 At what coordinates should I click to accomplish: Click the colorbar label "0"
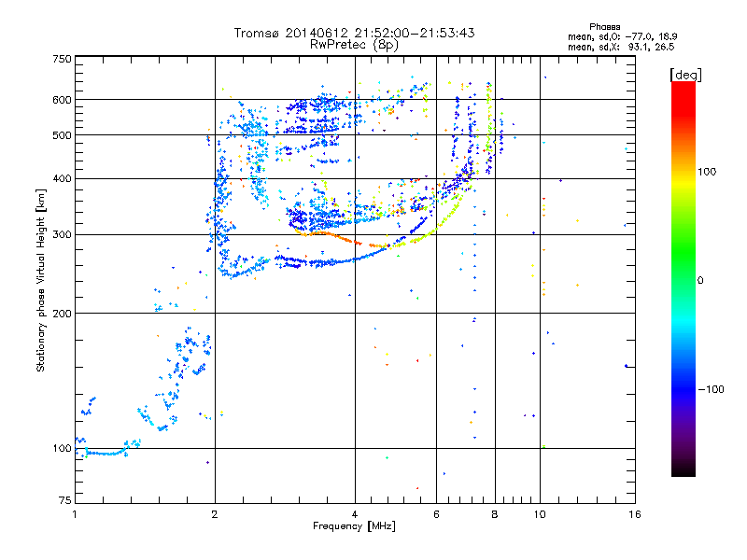click(x=699, y=280)
